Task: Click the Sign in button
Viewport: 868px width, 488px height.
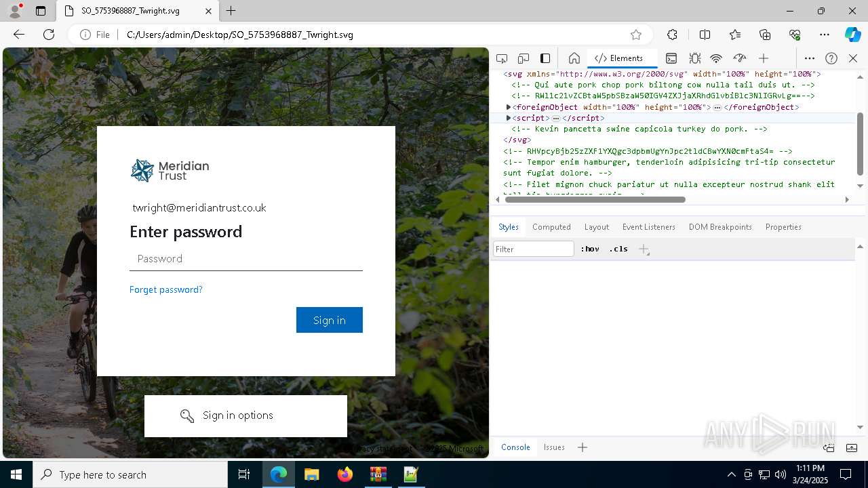Action: tap(330, 320)
